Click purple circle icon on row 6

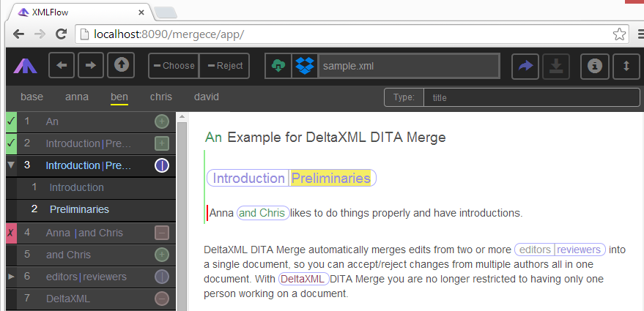pos(162,277)
